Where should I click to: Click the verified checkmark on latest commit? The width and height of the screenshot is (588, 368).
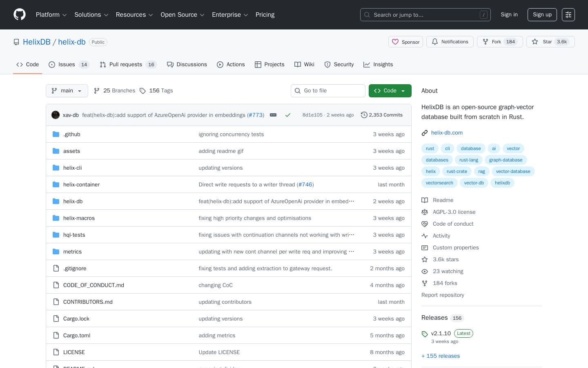pos(288,115)
